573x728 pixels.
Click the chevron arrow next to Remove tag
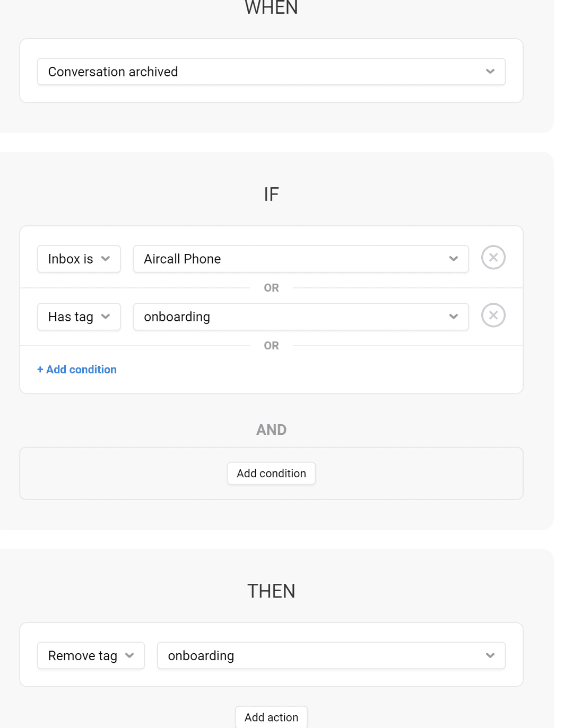(x=129, y=655)
